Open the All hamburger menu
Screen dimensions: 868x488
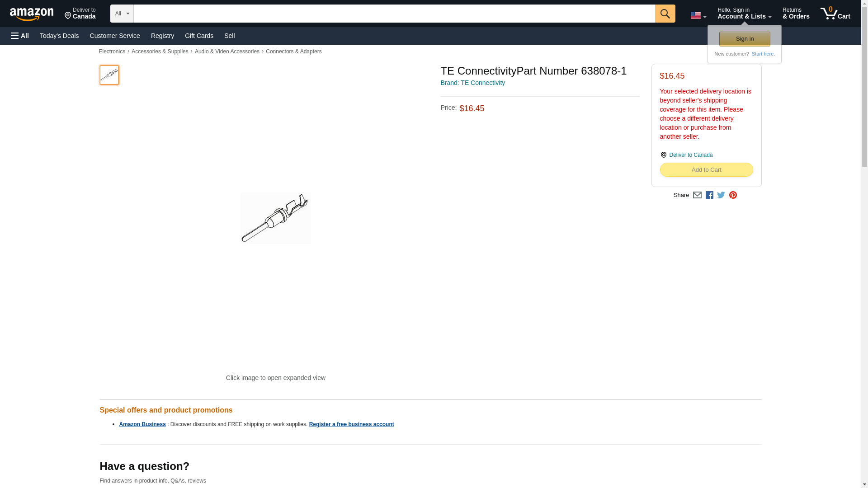click(x=20, y=36)
